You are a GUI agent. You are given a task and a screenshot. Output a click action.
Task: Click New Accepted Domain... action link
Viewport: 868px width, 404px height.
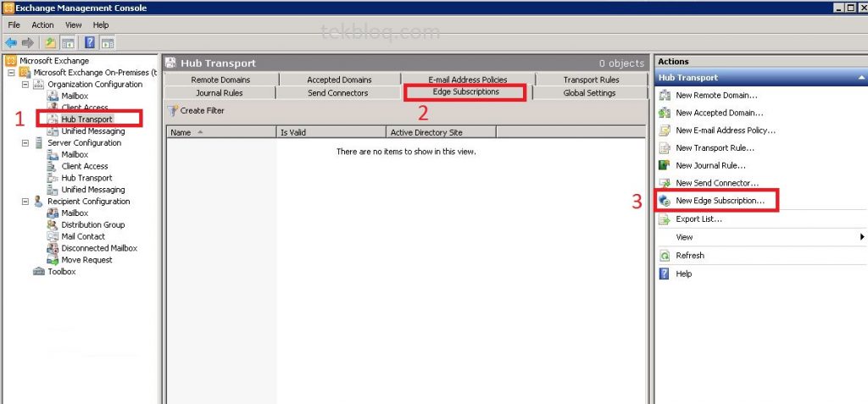coord(720,113)
